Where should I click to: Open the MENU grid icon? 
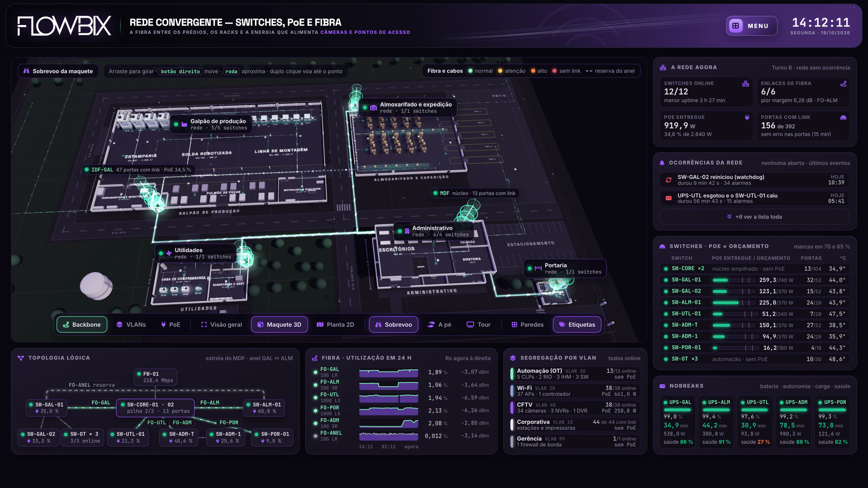(736, 26)
